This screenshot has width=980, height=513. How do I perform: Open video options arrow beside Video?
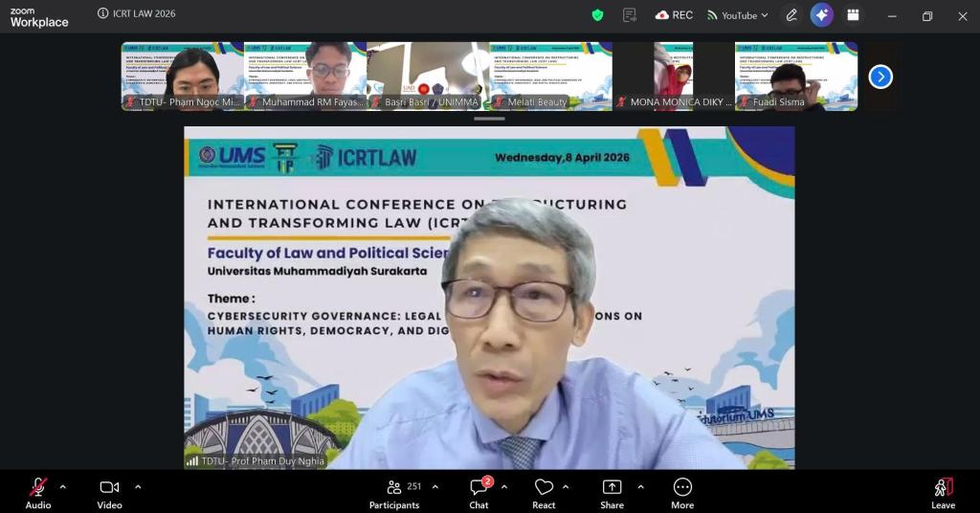138,486
